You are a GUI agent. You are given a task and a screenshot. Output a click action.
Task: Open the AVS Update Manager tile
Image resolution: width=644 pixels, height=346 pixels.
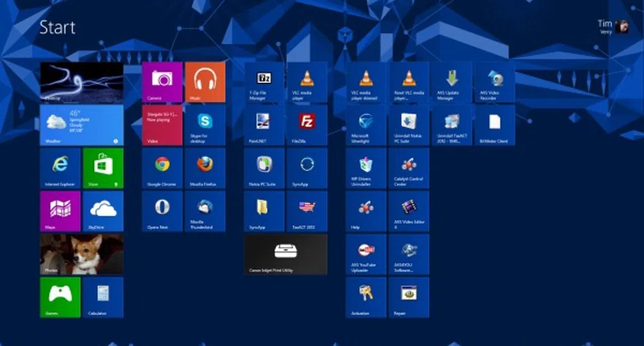(452, 82)
